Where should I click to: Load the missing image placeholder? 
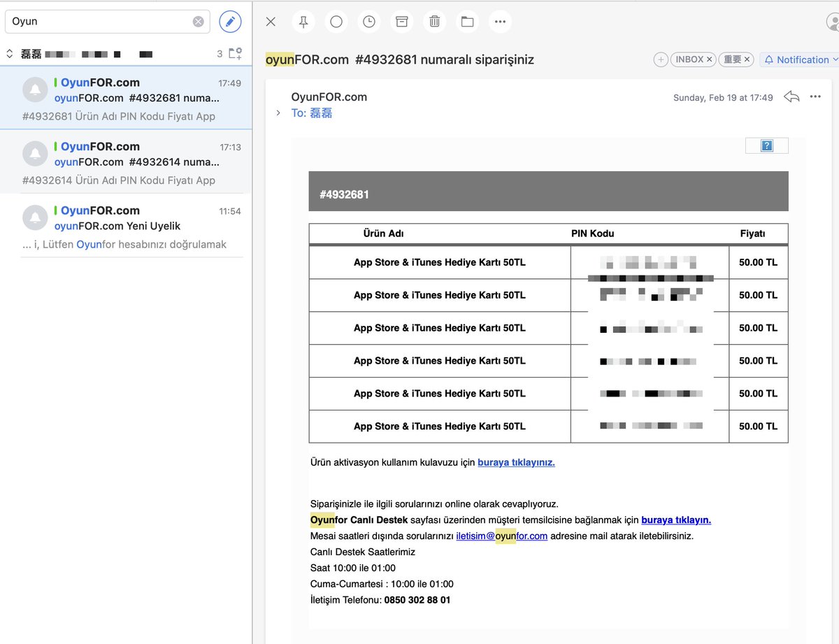[x=766, y=145]
